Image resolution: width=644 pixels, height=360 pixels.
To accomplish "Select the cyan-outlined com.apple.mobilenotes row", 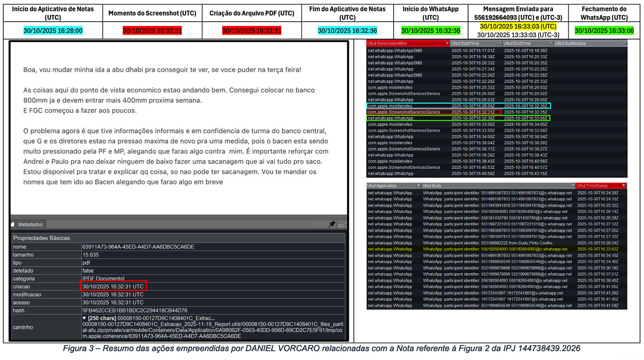I will tap(458, 106).
